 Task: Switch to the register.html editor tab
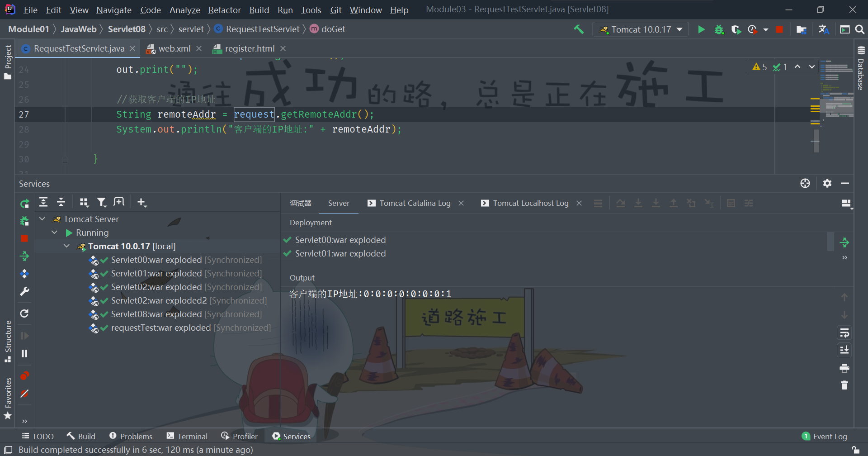250,48
